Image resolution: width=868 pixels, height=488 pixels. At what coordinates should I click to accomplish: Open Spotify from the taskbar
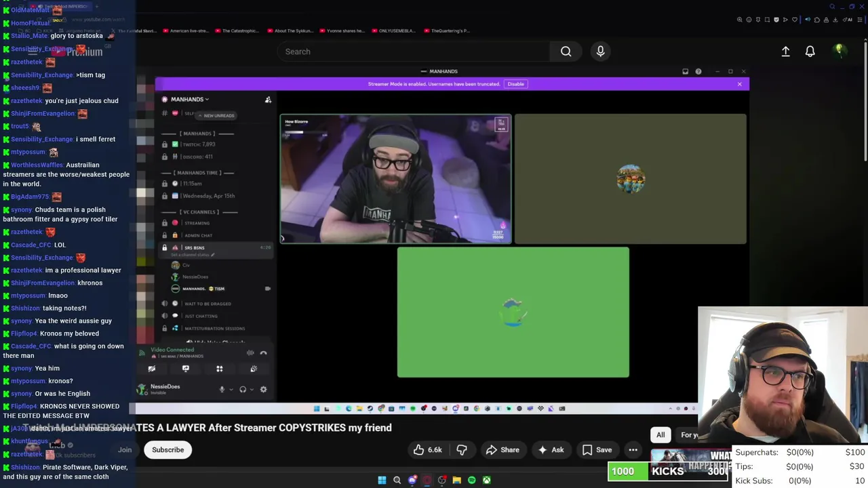click(x=472, y=480)
